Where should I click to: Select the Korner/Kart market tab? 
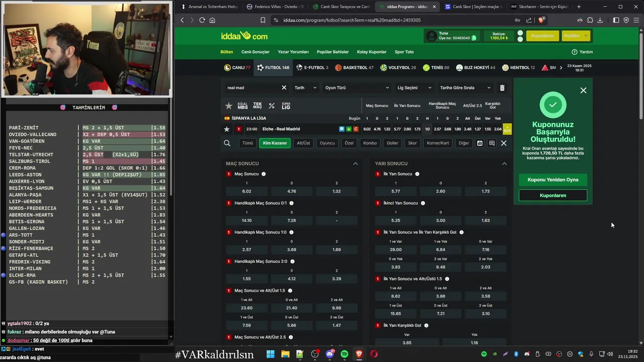tap(438, 143)
